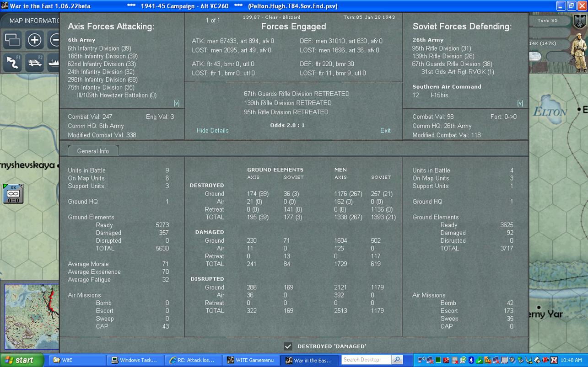Click Exit to close battle report
This screenshot has height=367, width=588.
tap(385, 130)
